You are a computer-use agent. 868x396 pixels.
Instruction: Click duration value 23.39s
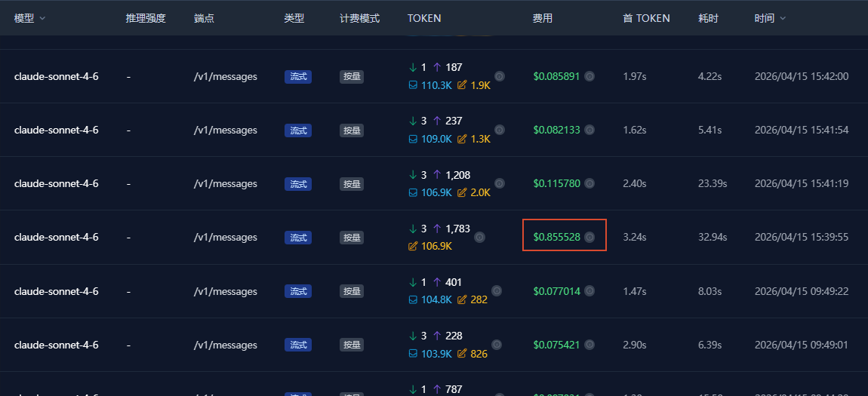coord(713,183)
